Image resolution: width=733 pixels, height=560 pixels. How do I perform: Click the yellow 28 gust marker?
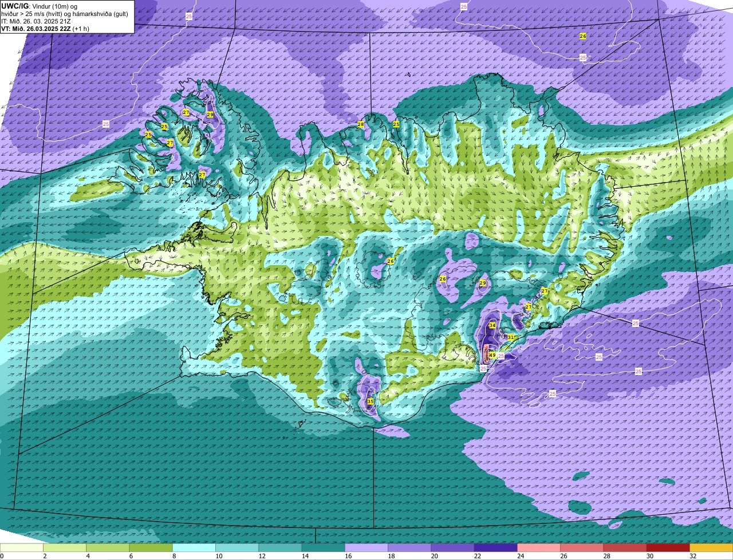coord(361,124)
